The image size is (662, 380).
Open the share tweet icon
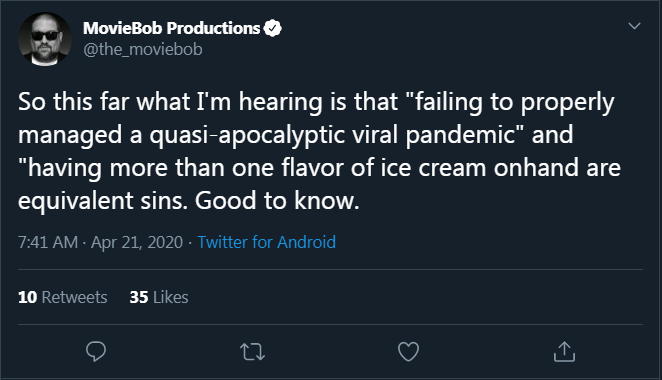coord(564,351)
